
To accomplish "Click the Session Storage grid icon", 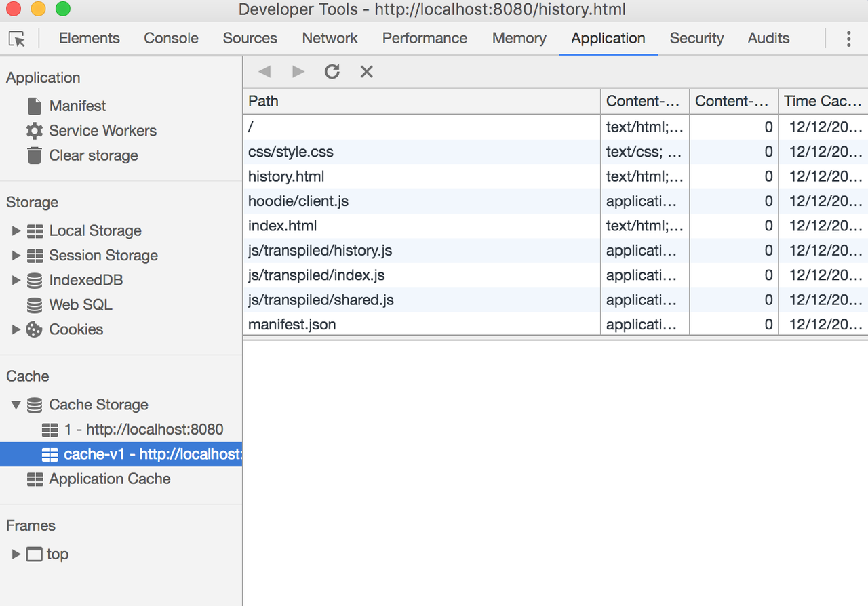I will [35, 256].
